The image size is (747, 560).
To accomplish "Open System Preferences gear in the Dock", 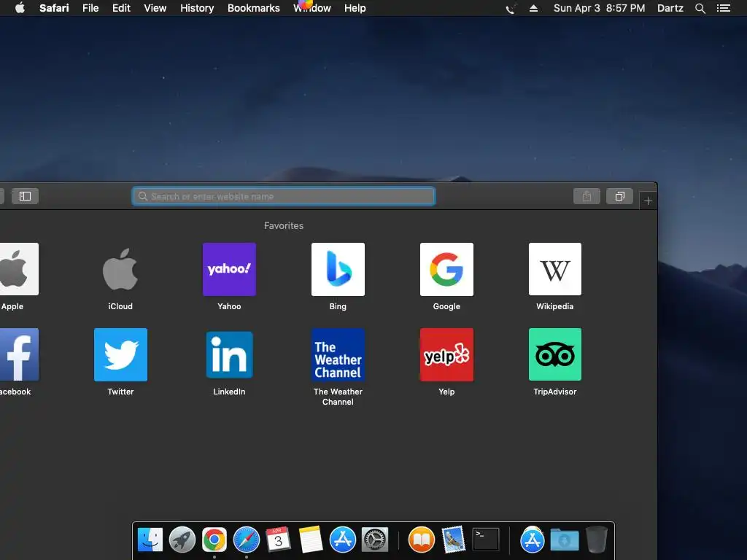I will tap(375, 540).
